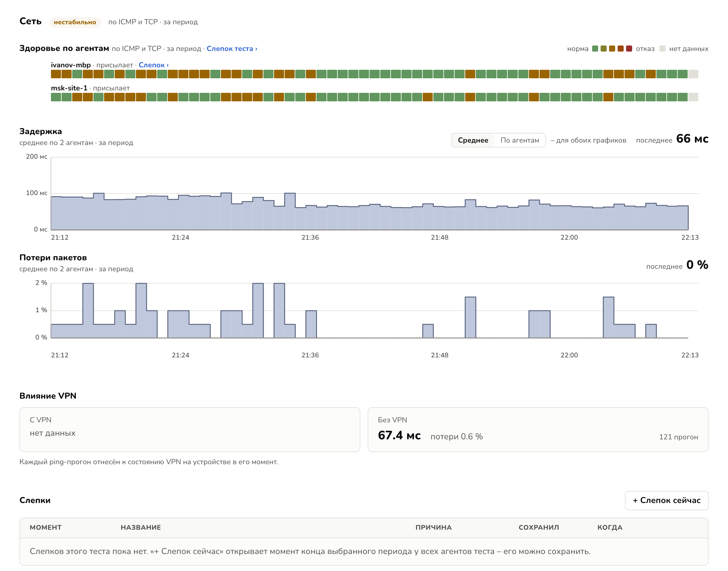Click the 200 мс axis label

(x=37, y=157)
